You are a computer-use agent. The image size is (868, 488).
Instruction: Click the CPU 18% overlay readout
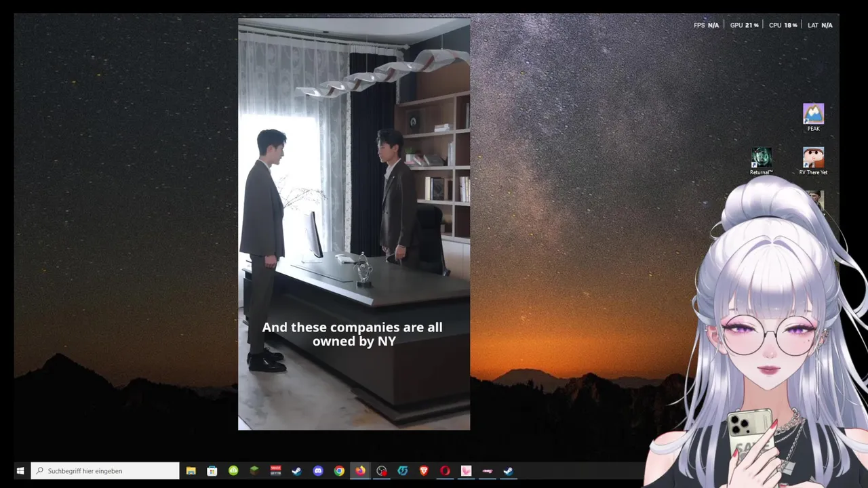pyautogui.click(x=783, y=25)
